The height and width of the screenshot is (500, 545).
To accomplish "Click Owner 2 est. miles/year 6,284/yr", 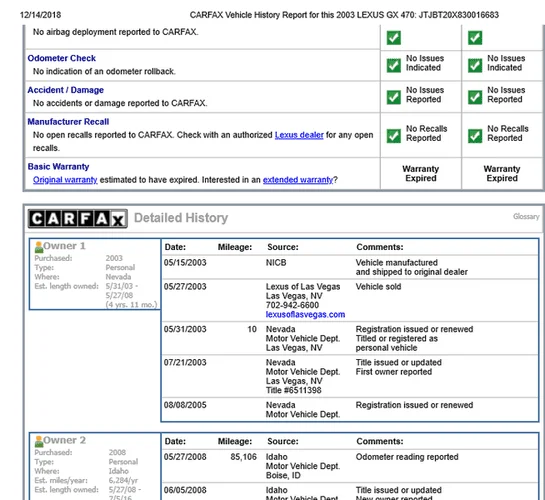I will 123,481.
